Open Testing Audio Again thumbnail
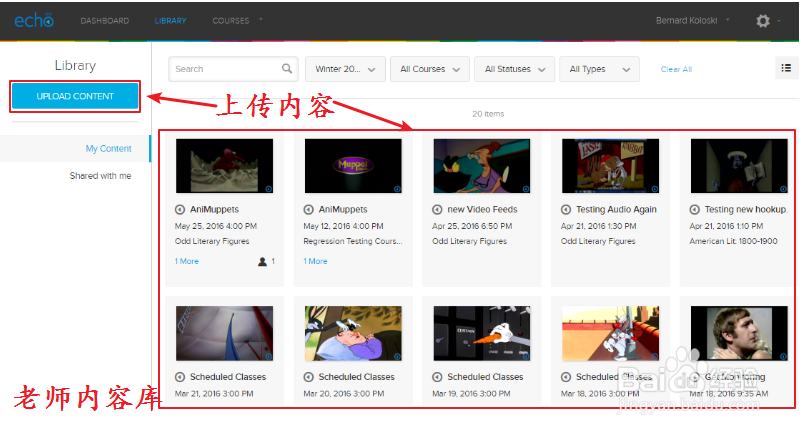 pyautogui.click(x=610, y=166)
